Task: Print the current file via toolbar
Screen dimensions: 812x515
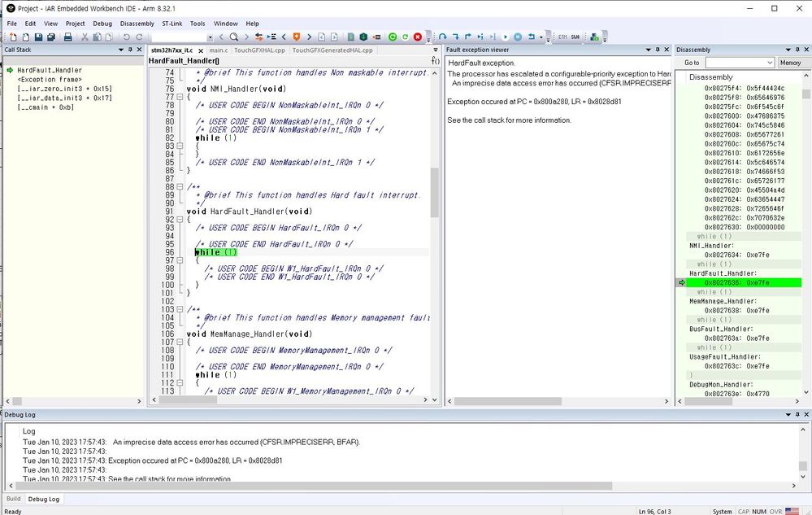Action: (x=67, y=37)
